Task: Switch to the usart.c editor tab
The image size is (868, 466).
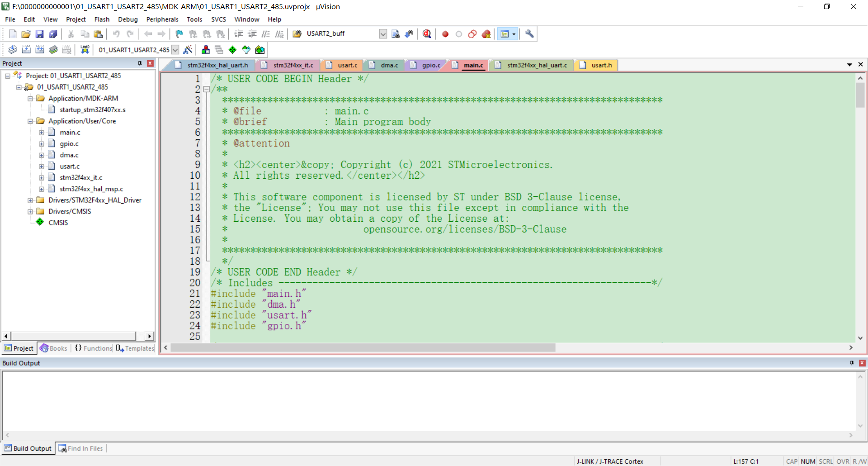Action: point(342,65)
